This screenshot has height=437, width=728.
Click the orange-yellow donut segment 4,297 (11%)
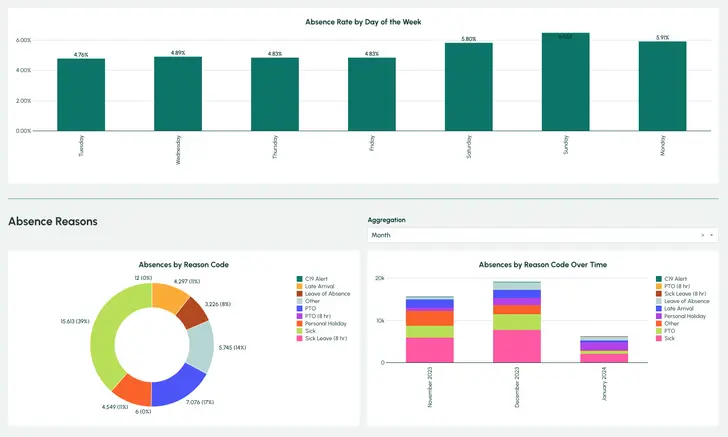point(168,297)
